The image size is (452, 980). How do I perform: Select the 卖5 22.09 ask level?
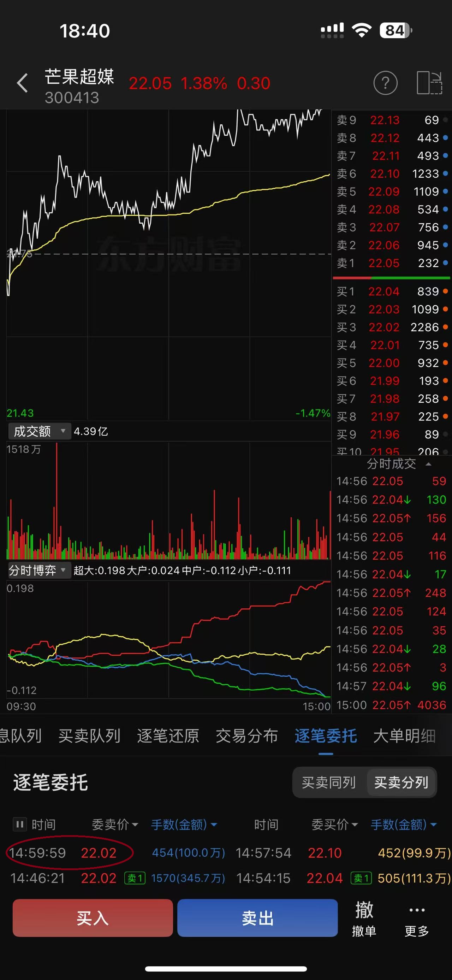[x=392, y=191]
